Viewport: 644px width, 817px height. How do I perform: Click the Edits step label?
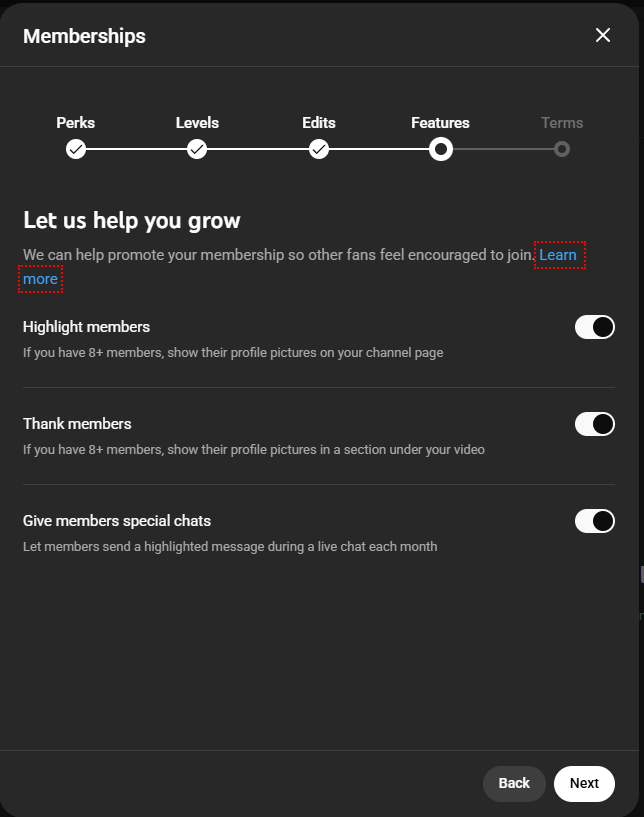pos(318,122)
